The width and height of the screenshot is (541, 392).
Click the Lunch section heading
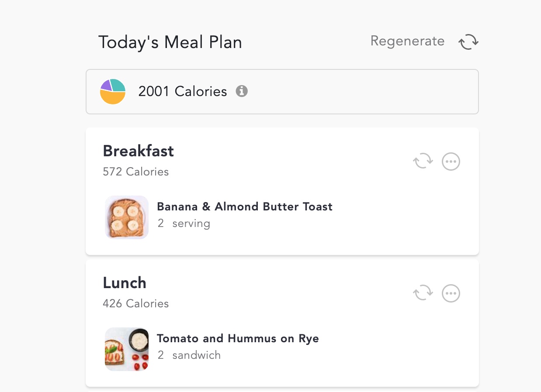[x=125, y=283]
